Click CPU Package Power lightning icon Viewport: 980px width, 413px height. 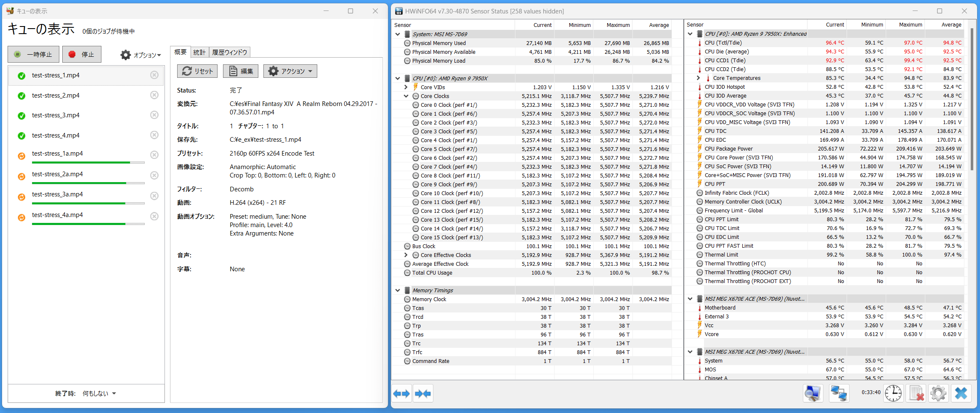(x=700, y=148)
